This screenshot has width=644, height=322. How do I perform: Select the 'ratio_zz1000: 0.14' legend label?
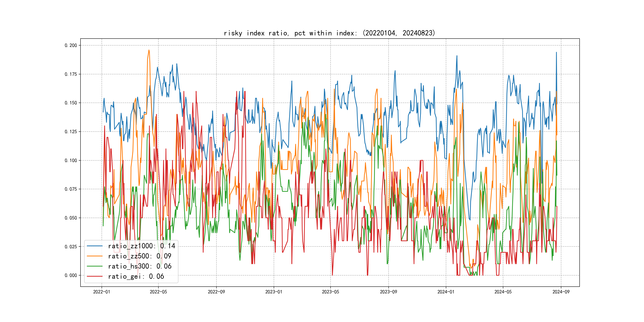click(x=142, y=246)
